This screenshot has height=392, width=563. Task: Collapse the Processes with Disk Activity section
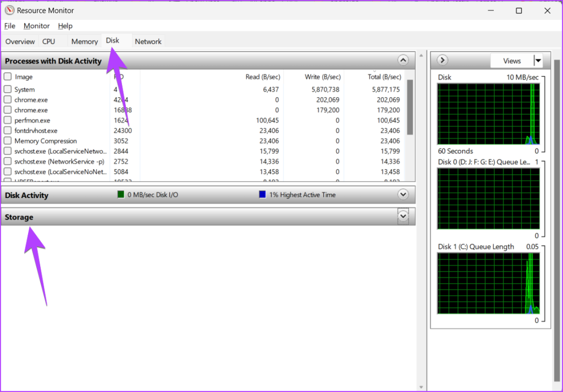click(x=403, y=60)
